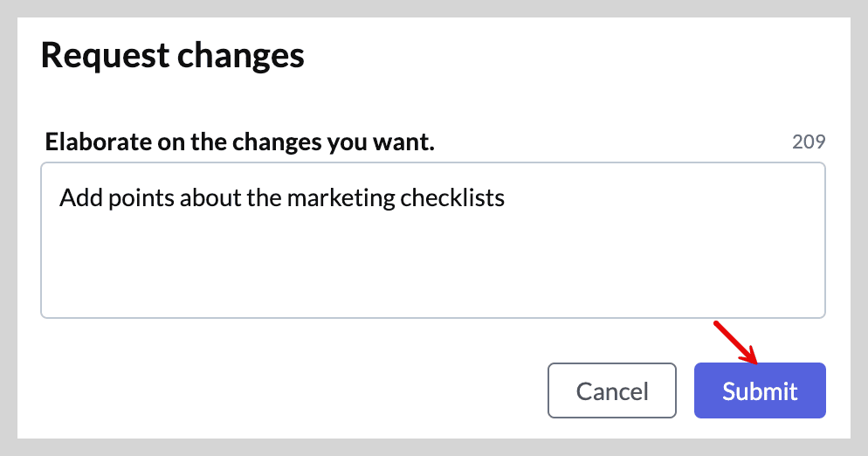
Task: Submit the requested changes
Action: click(x=760, y=390)
